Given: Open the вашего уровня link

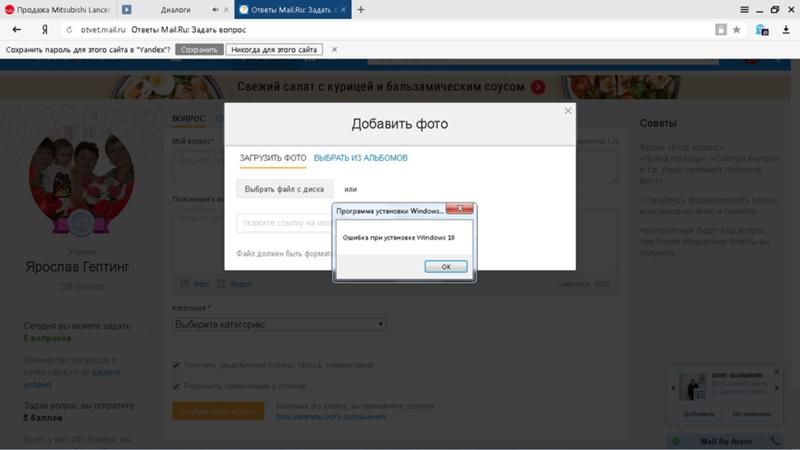Looking at the screenshot, I should pos(71,378).
